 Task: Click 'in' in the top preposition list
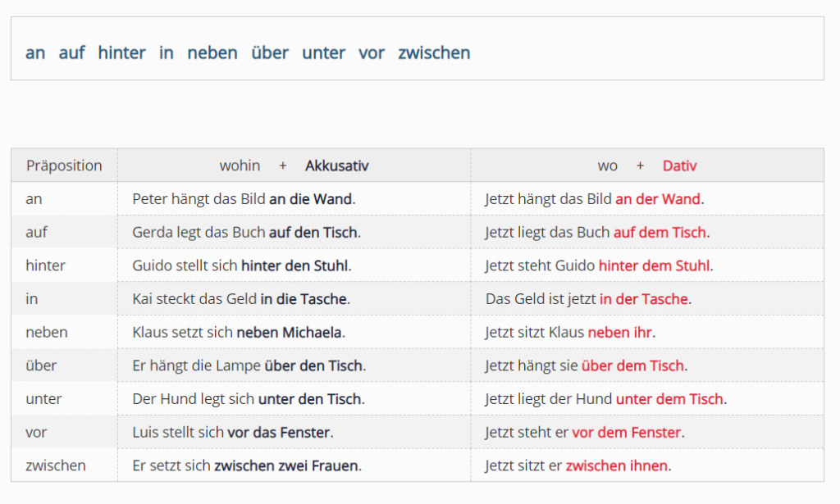[x=166, y=52]
